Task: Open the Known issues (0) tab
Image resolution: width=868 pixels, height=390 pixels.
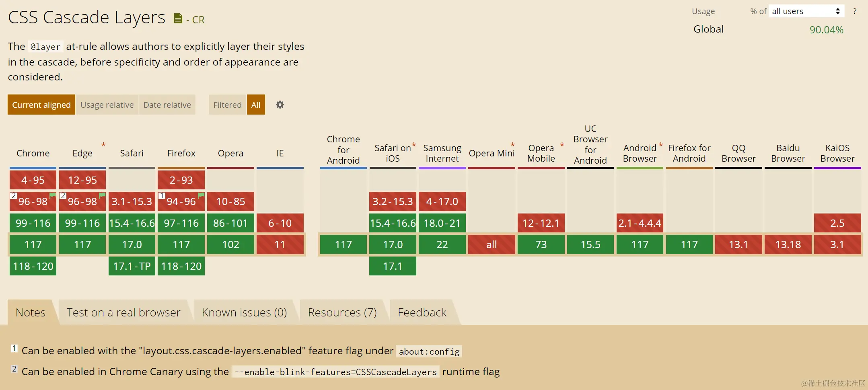Action: tap(245, 312)
